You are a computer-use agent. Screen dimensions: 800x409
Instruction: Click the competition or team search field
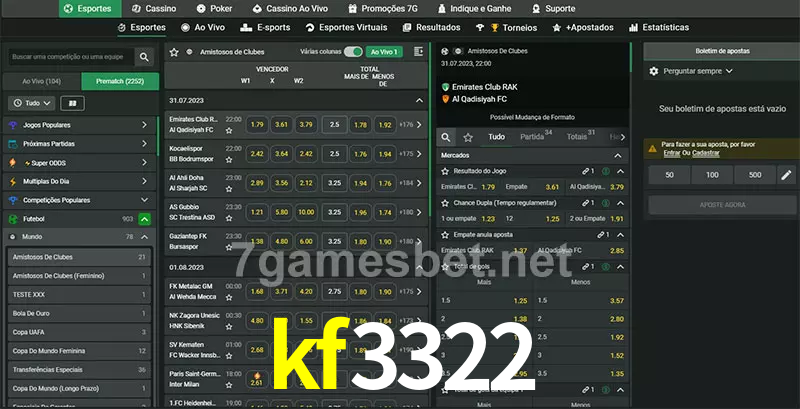(x=70, y=58)
